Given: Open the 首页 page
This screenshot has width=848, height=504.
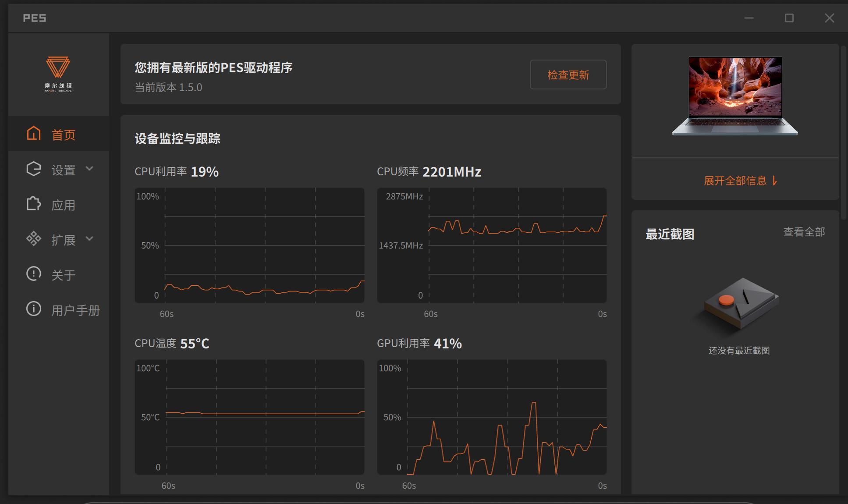Looking at the screenshot, I should coord(59,133).
